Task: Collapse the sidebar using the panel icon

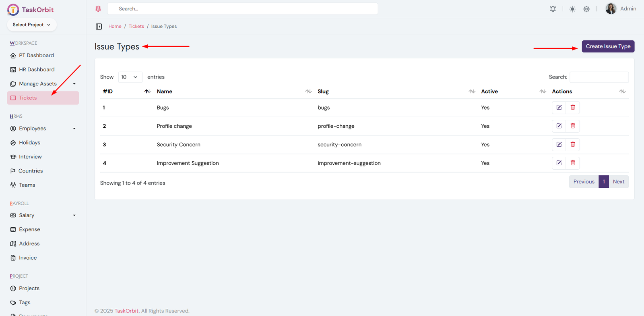Action: click(99, 27)
